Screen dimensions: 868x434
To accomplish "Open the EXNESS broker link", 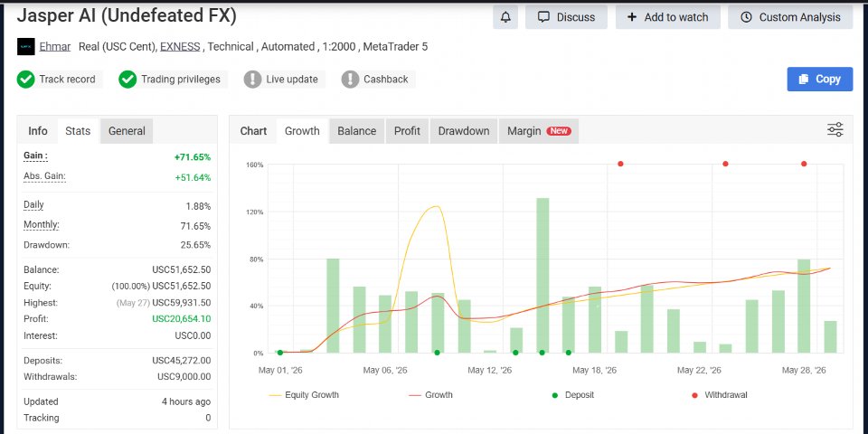I will [180, 46].
